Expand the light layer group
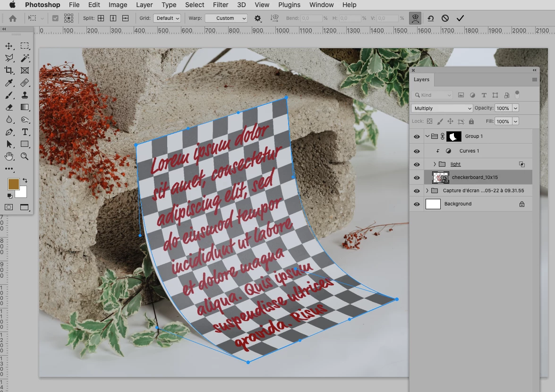Image resolution: width=555 pixels, height=392 pixels. 435,164
